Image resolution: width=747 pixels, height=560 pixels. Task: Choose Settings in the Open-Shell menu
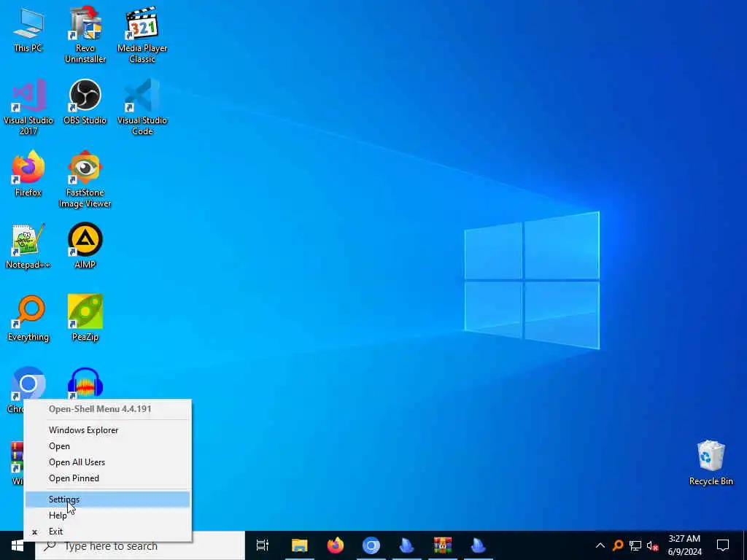[x=108, y=499]
